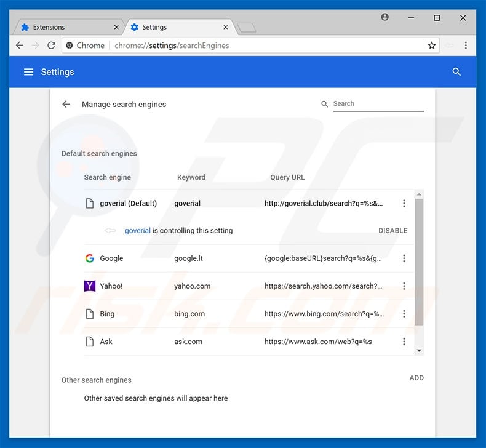Click the extension icon beside address bar
This screenshot has width=486, height=448.
449,46
